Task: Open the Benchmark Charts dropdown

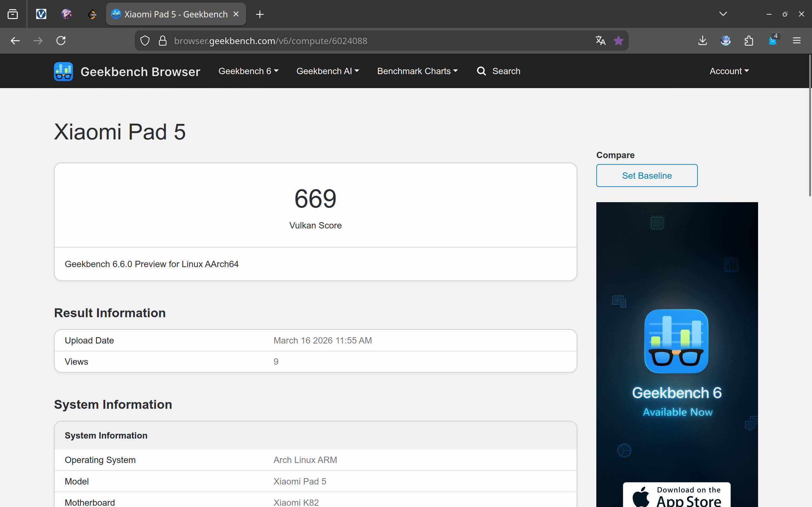Action: [417, 71]
